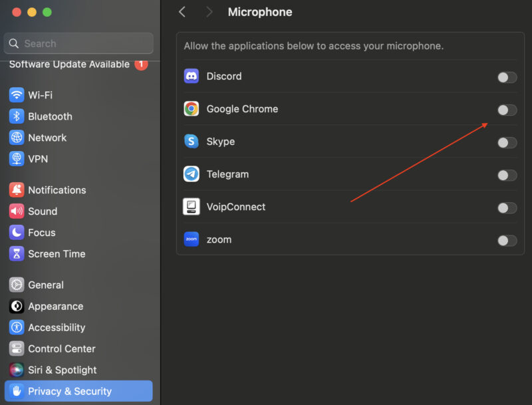Click the Discord app icon
532x405 pixels.
click(x=192, y=76)
